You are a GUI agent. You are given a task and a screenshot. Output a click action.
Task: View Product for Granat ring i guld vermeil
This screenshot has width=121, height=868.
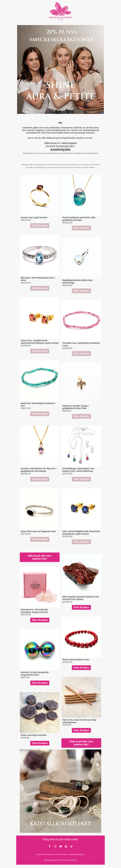pos(40,225)
